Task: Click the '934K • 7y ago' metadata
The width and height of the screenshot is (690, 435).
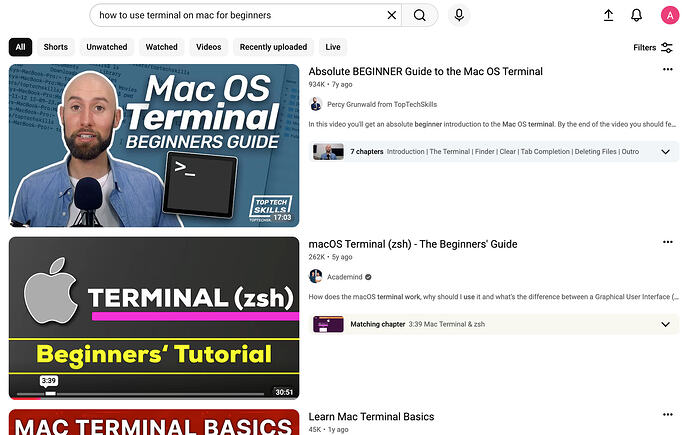Action: point(330,84)
